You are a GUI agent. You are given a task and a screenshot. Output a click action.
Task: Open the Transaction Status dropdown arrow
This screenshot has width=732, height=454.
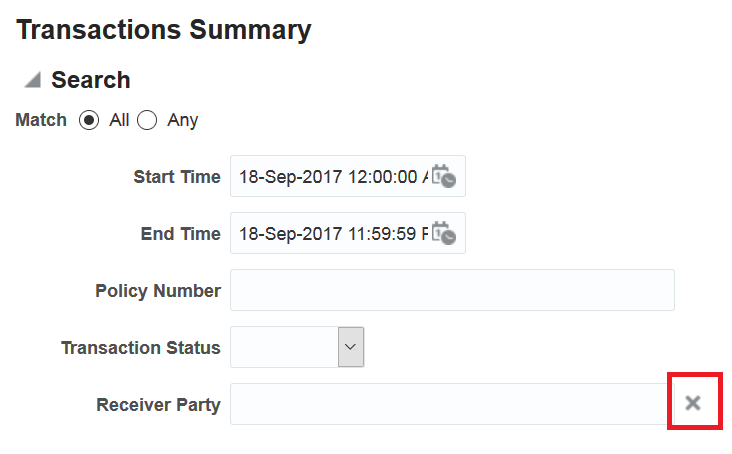350,346
